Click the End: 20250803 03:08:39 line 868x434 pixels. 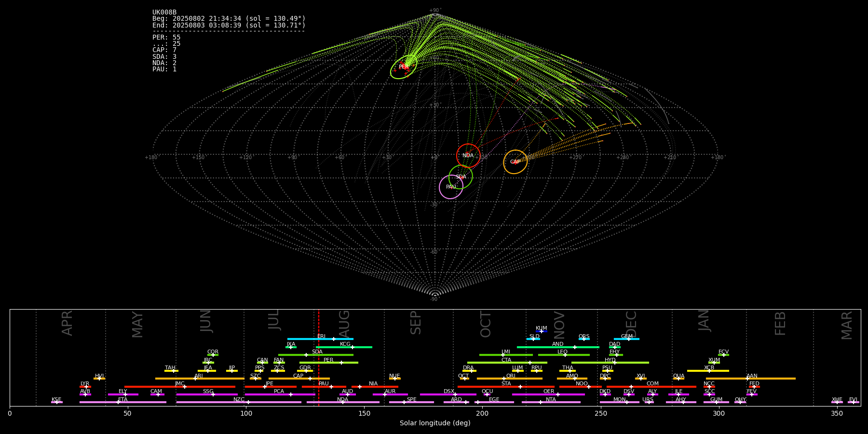pos(229,25)
